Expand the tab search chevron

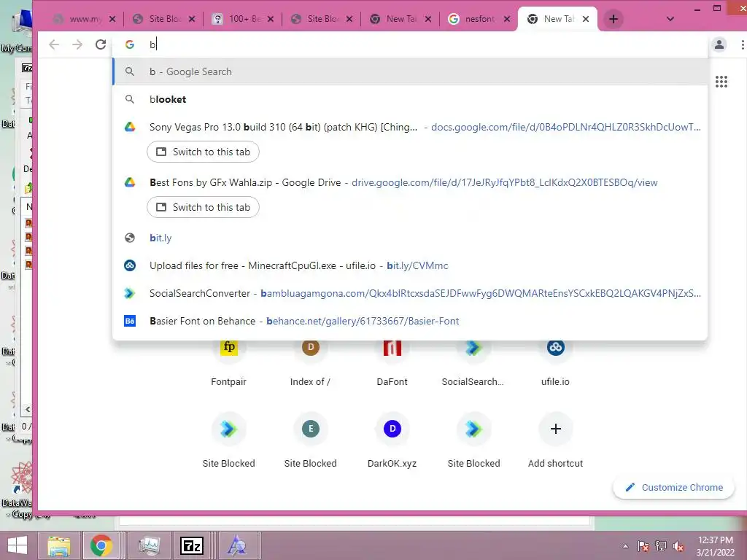(x=670, y=19)
